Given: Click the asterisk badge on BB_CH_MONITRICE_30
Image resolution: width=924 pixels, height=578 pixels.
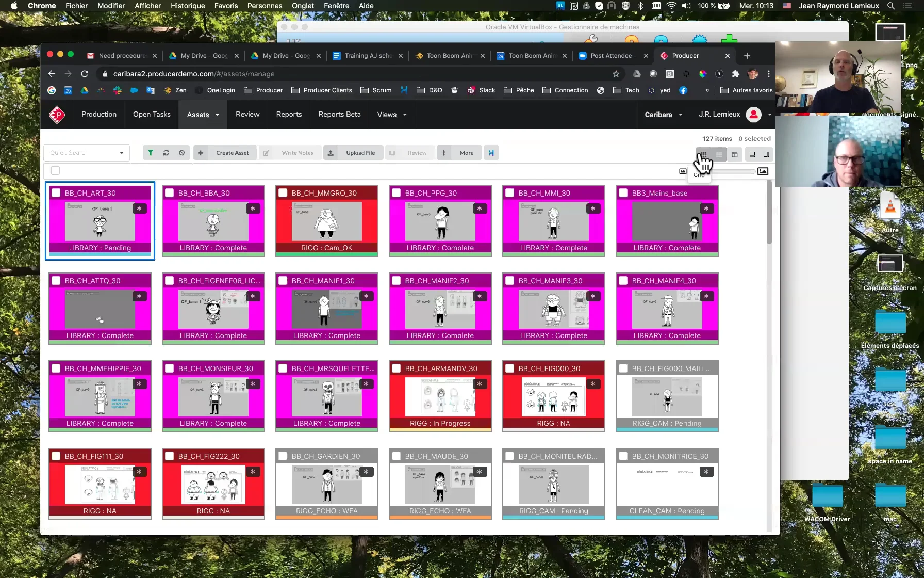Looking at the screenshot, I should click(x=706, y=472).
